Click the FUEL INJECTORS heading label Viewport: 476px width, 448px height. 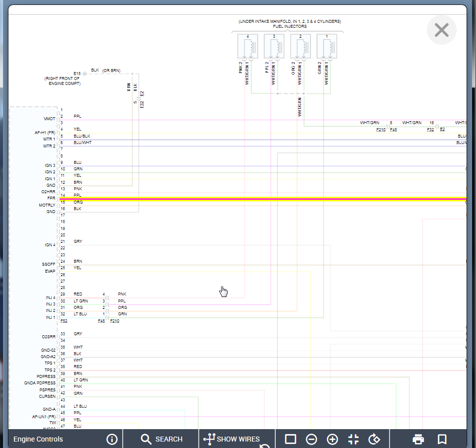(290, 26)
